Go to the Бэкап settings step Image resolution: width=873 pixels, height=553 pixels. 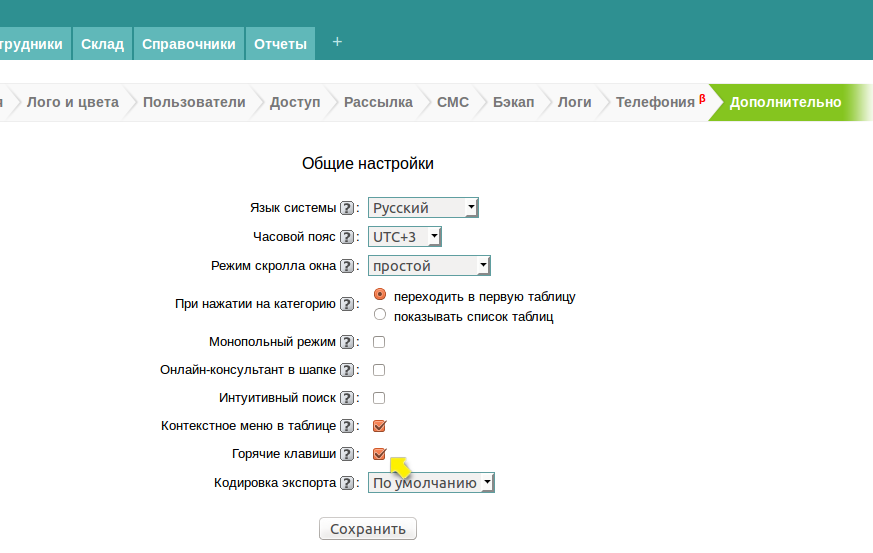click(513, 102)
